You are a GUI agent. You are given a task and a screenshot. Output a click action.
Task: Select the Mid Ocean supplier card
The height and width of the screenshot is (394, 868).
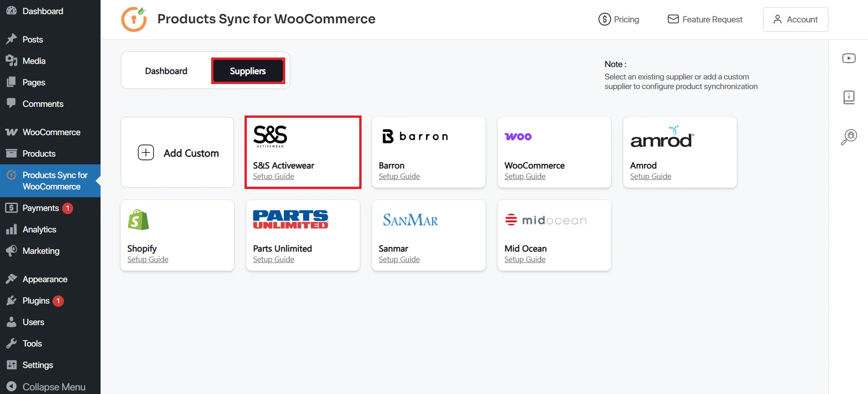point(554,236)
